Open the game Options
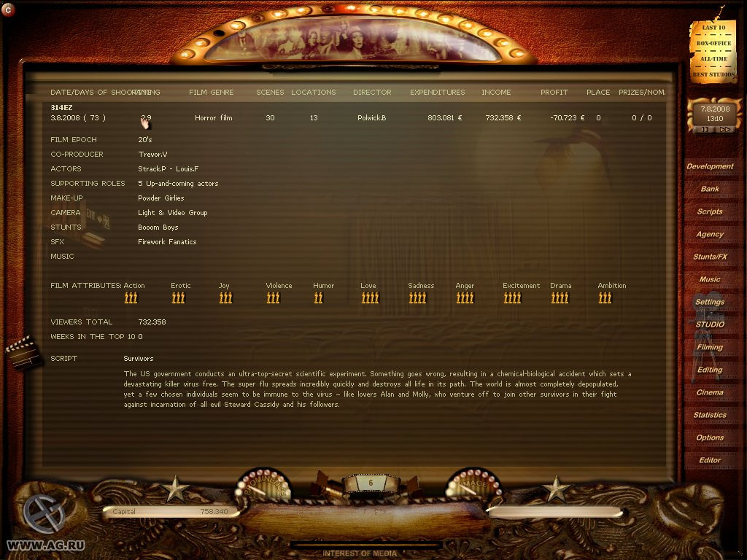 710,437
